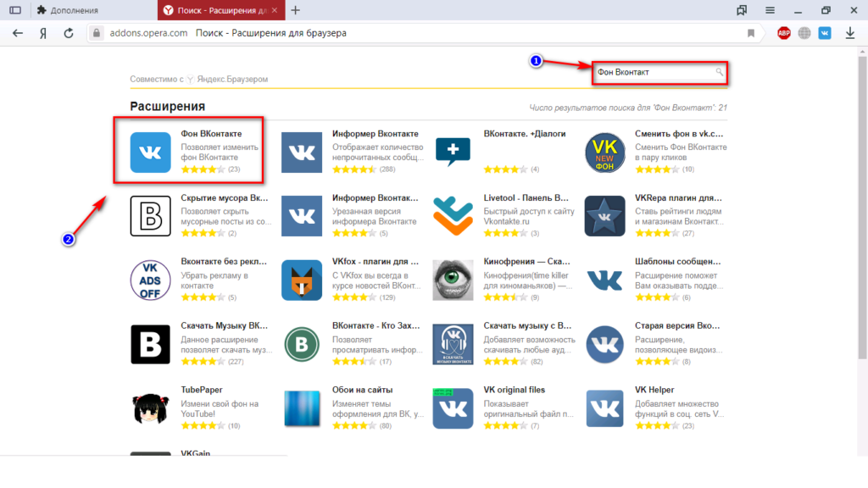Viewport: 868px width, 488px height.
Task: Open the ВКонтакте. +Діалоги extension icon
Action: 453,152
